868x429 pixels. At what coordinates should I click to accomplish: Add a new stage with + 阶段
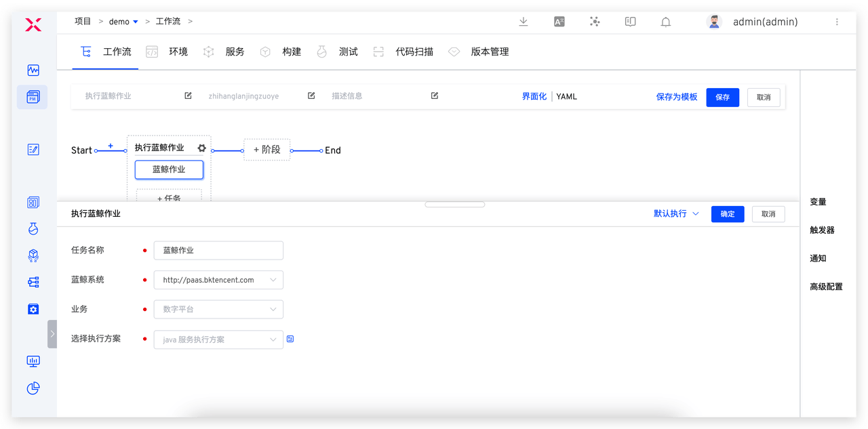(267, 150)
